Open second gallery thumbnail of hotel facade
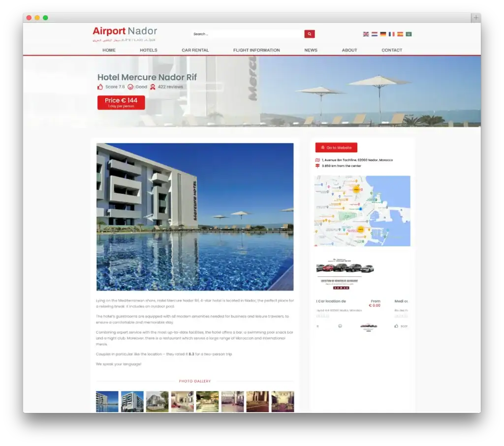504x446 pixels. (x=132, y=401)
